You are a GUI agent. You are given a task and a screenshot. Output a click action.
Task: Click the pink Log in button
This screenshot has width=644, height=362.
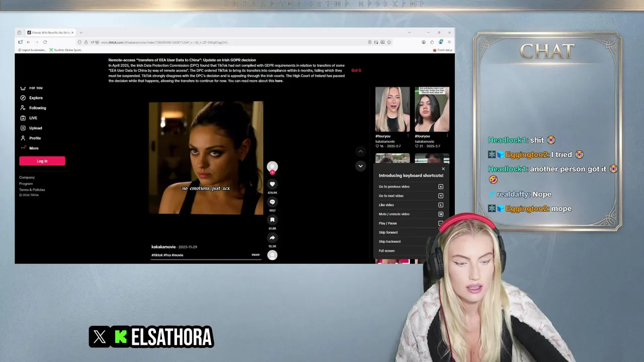(x=42, y=161)
